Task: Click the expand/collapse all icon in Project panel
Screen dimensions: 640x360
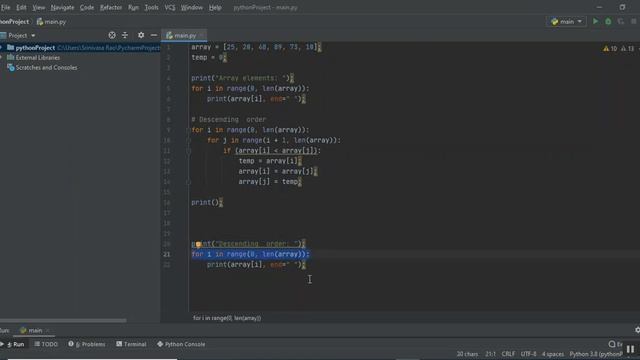Action: pos(125,36)
